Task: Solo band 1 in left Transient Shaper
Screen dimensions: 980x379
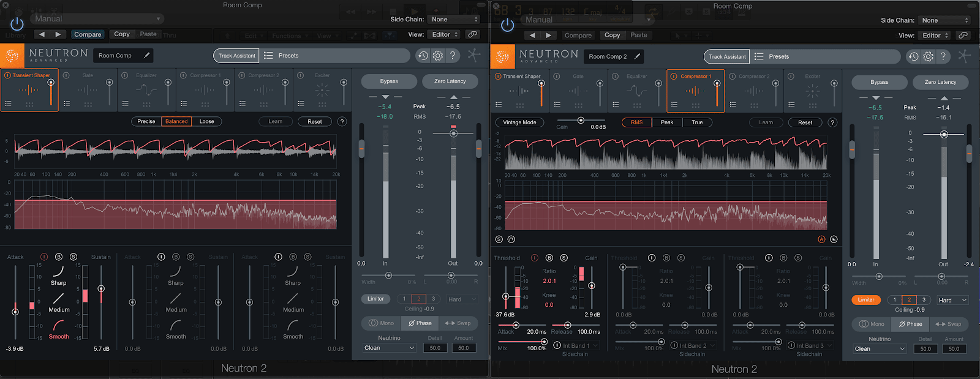Action: (73, 257)
